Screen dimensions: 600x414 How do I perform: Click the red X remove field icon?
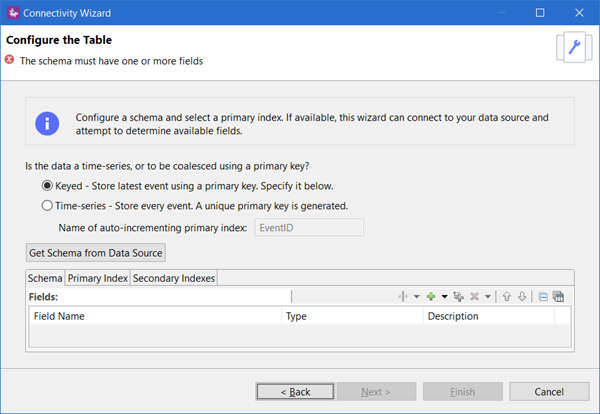click(x=475, y=297)
